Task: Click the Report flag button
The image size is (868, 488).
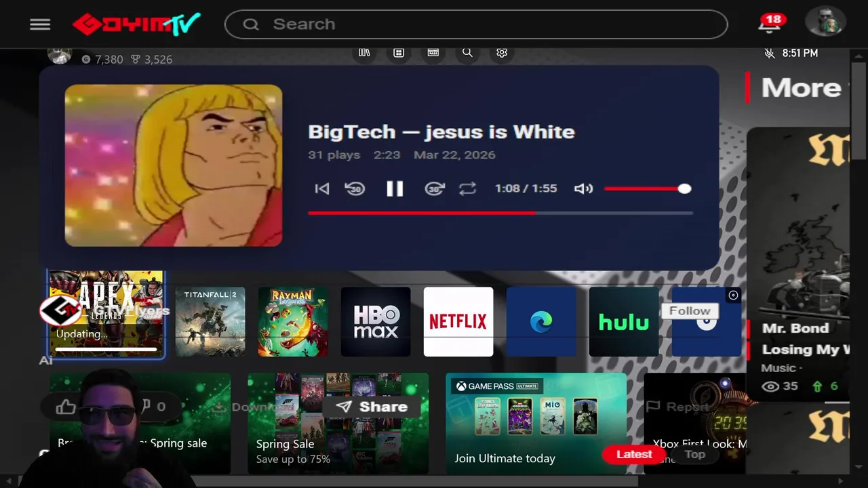Action: click(678, 407)
